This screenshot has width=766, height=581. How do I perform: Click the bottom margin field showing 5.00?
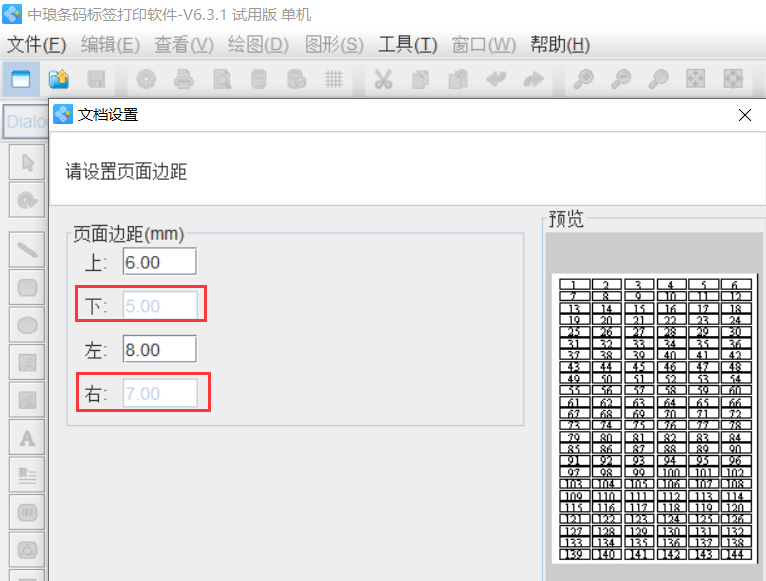coord(160,305)
